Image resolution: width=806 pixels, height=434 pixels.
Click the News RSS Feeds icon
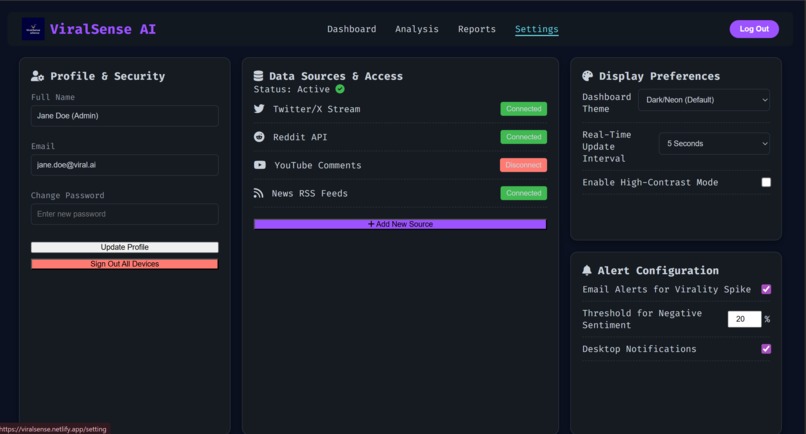pos(259,193)
